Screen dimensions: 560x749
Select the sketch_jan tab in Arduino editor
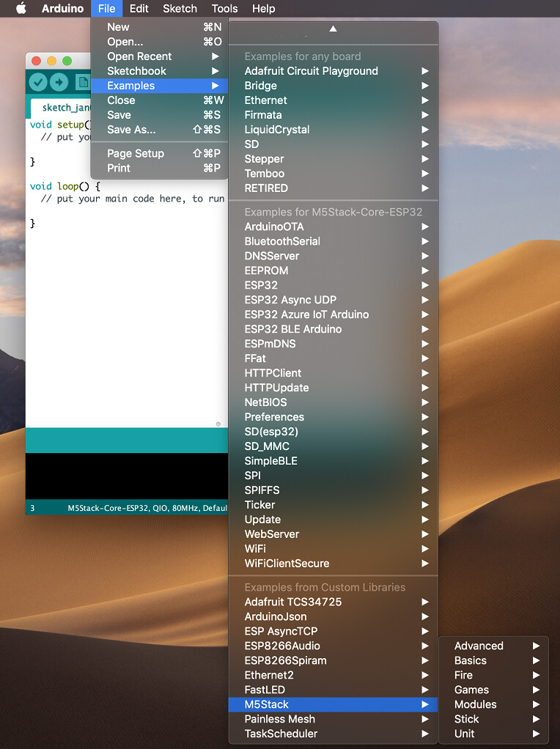(x=61, y=108)
